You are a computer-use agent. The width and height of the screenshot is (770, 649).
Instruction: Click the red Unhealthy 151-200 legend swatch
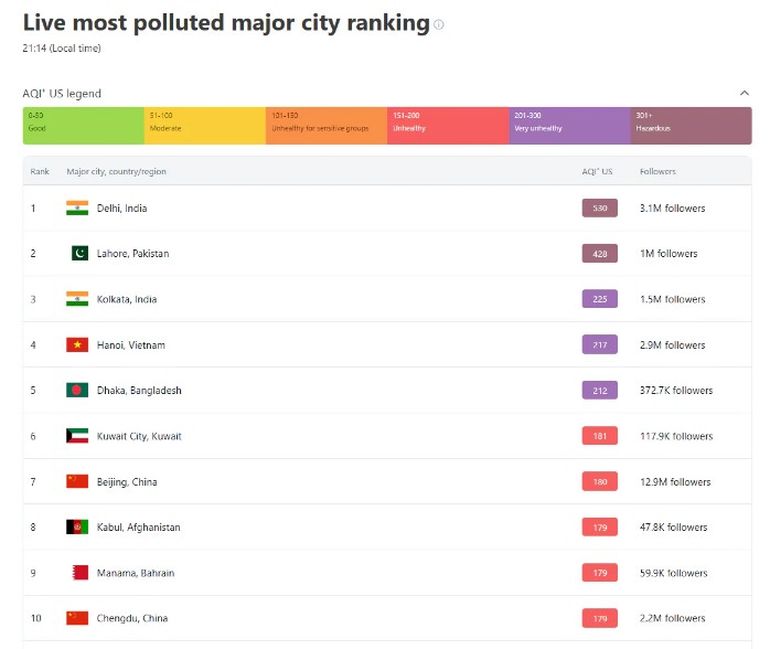pyautogui.click(x=448, y=126)
